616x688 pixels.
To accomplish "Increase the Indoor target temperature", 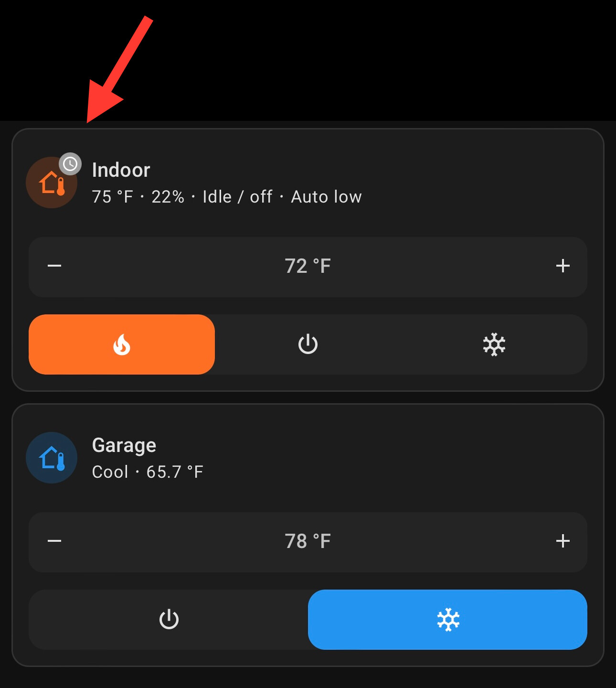I will [x=563, y=267].
